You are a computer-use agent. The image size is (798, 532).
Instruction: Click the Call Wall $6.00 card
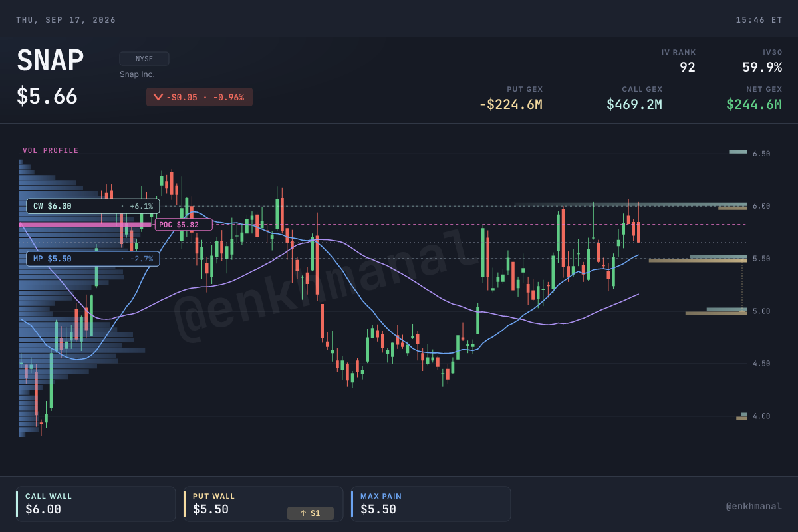(x=96, y=504)
